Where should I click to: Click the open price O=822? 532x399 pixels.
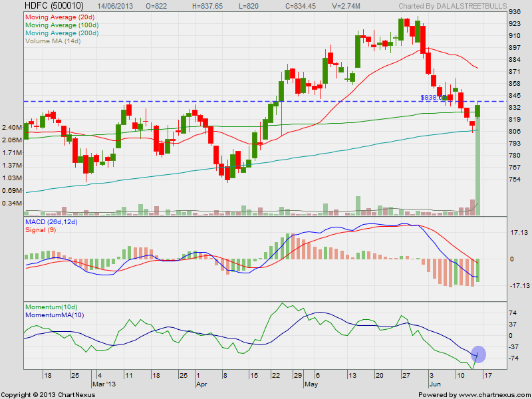(x=156, y=6)
